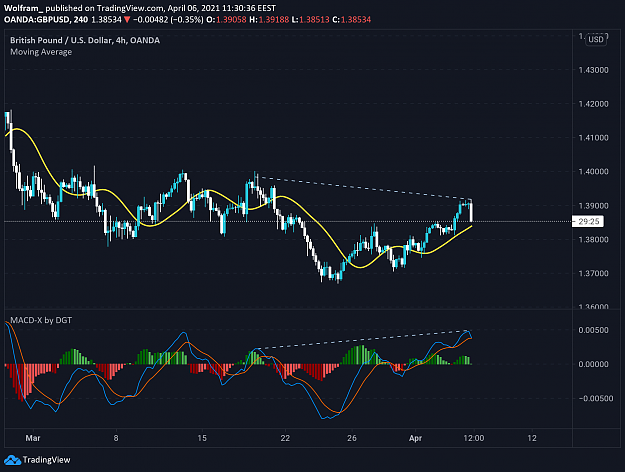This screenshot has height=472, width=625.
Task: Click the 1.43000 price axis label
Action: [x=594, y=70]
